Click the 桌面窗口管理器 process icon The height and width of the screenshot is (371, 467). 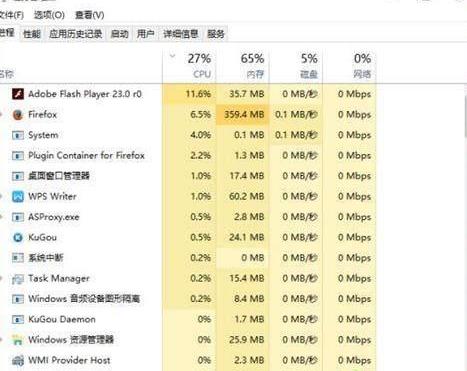click(x=18, y=176)
